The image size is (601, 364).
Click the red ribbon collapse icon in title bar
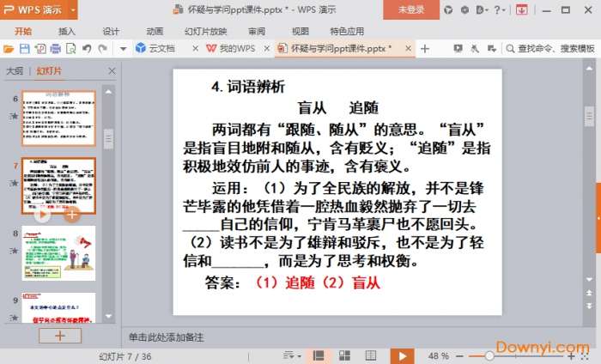521,10
